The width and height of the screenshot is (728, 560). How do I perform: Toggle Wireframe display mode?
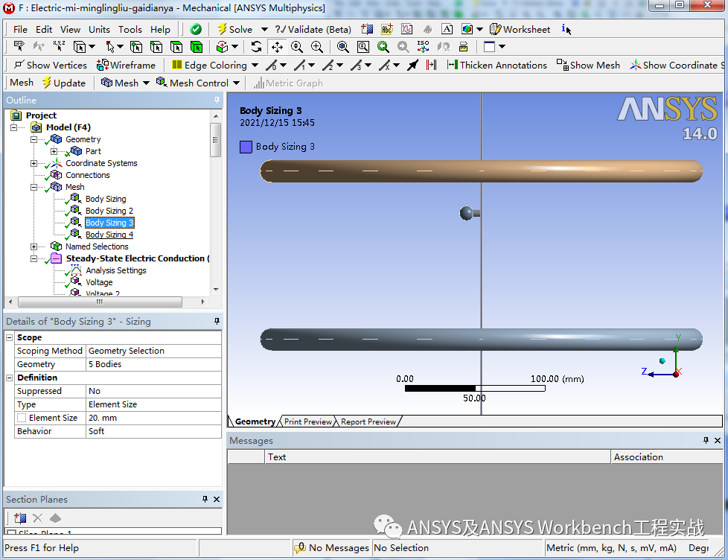coord(126,65)
